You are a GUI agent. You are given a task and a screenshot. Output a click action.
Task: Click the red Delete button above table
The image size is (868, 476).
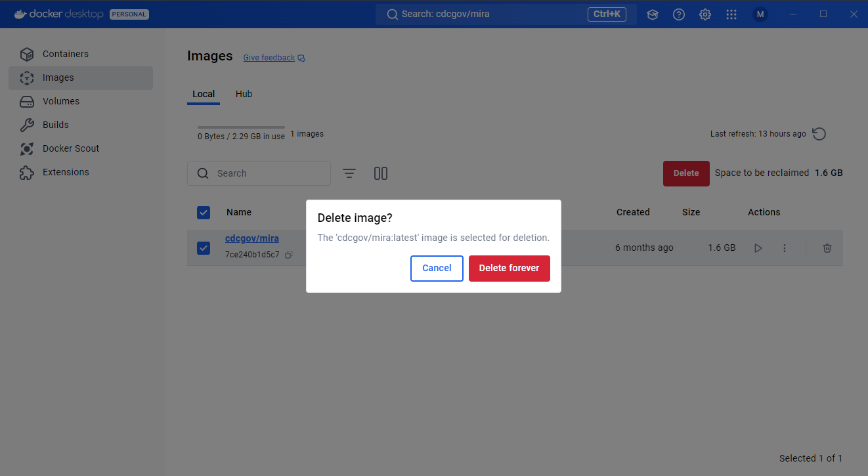(x=686, y=173)
